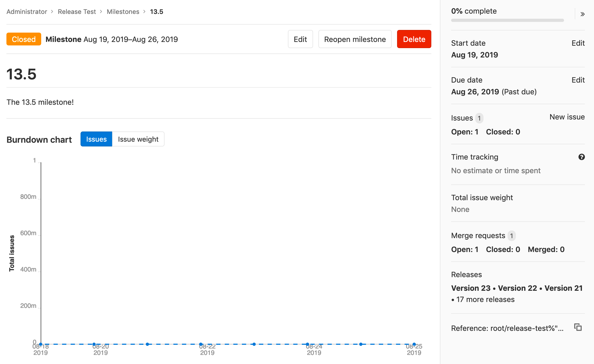Screen dimensions: 594x364
Task: Edit the Due date
Action: click(578, 80)
